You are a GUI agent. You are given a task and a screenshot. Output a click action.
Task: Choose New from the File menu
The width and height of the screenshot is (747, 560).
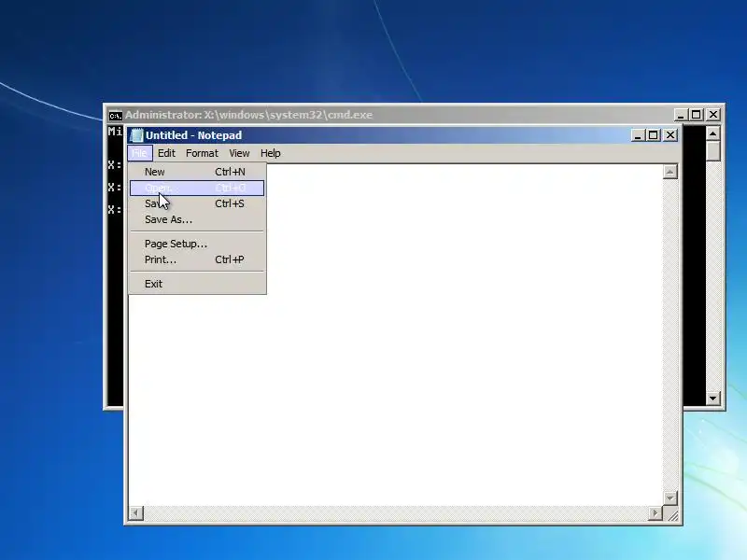197,172
